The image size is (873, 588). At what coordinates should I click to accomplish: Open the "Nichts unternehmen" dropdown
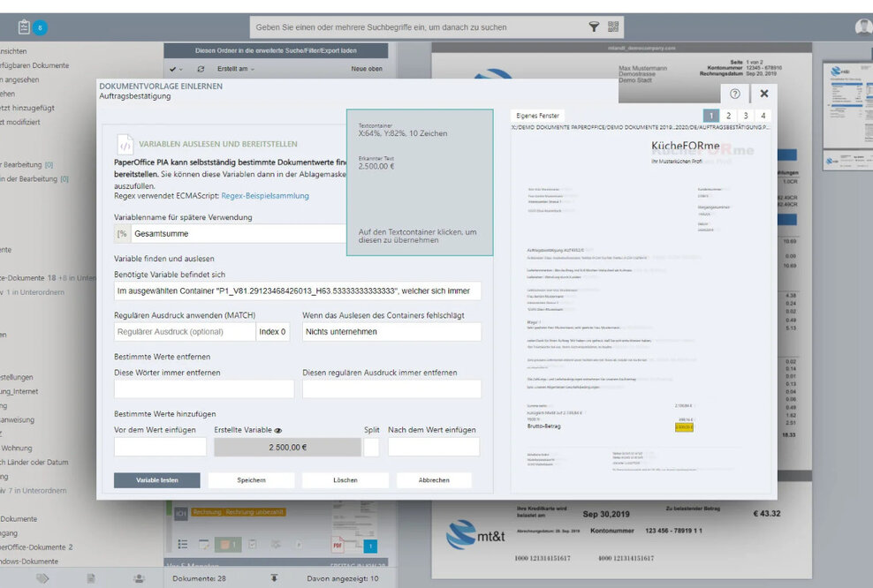coord(392,331)
